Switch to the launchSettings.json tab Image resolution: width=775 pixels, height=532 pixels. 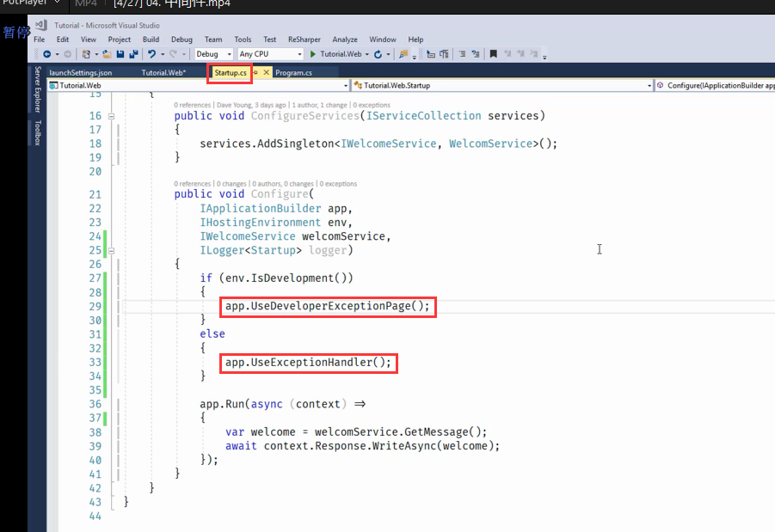80,73
